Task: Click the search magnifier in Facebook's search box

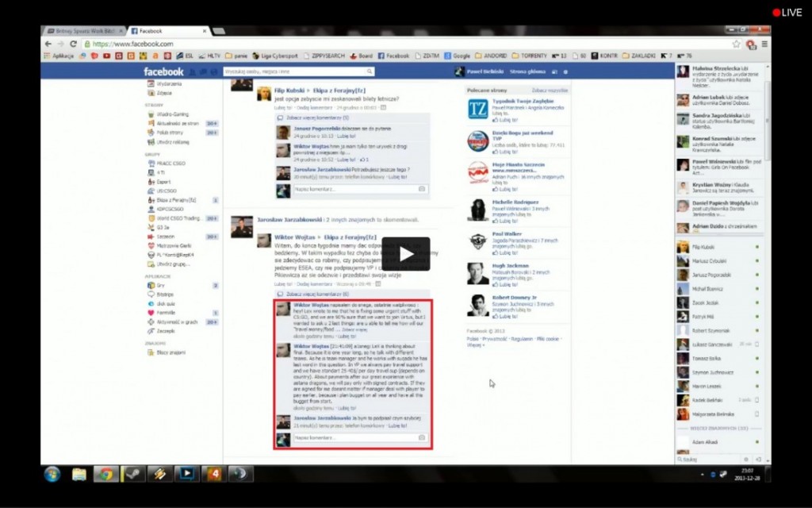Action: pos(370,71)
